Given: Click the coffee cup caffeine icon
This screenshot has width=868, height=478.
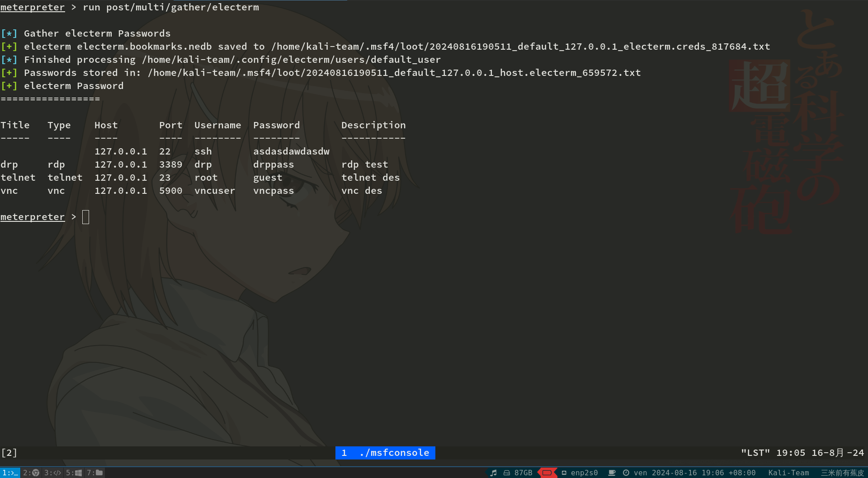Looking at the screenshot, I should point(612,473).
